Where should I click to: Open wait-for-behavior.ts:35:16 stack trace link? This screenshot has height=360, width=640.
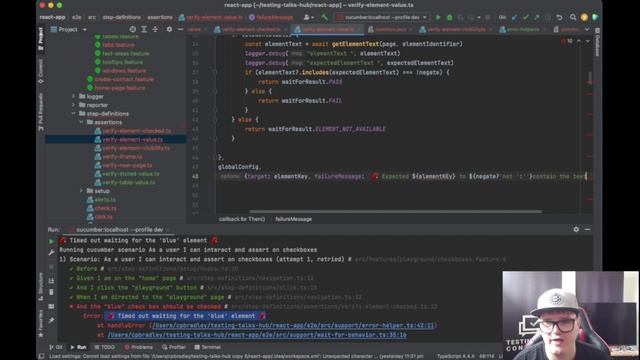pos(257,335)
